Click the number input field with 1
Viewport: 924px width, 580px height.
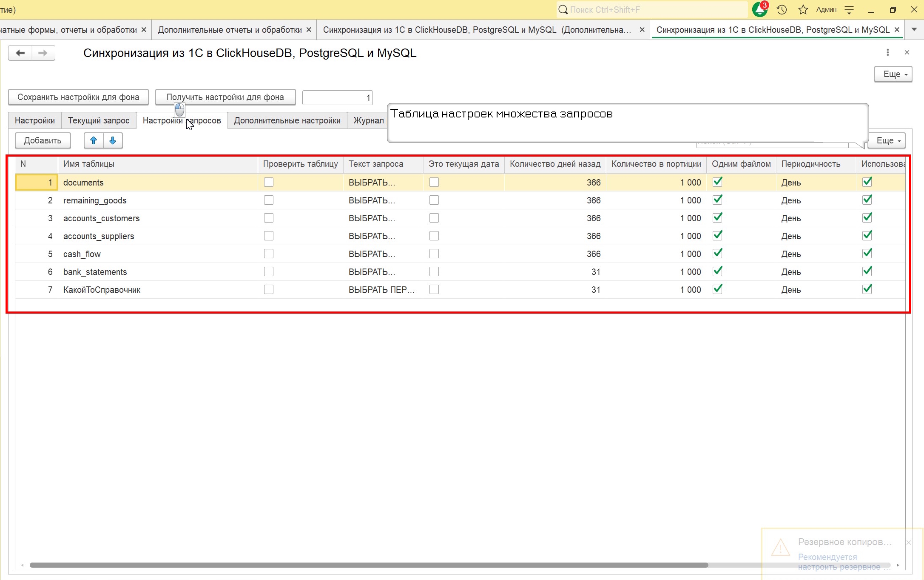coord(338,97)
